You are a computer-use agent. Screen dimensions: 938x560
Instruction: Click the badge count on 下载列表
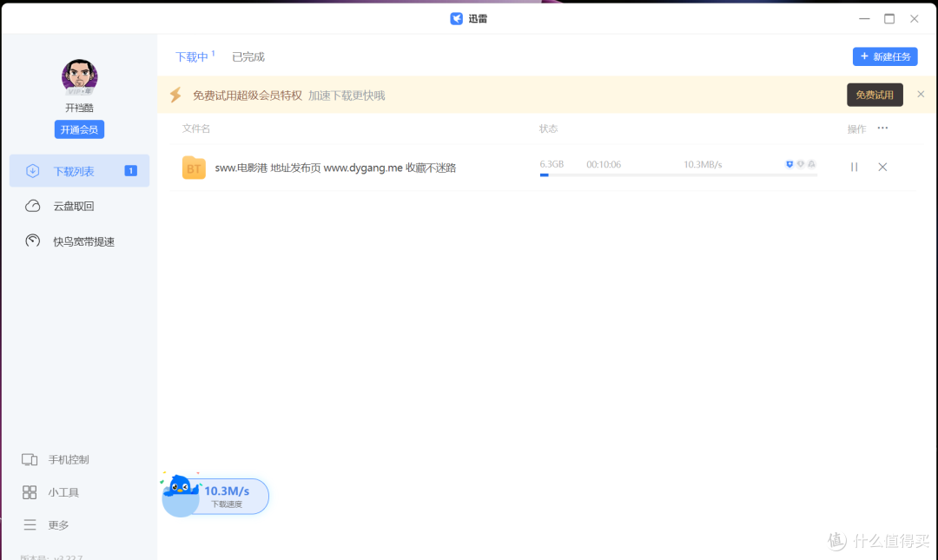point(130,171)
